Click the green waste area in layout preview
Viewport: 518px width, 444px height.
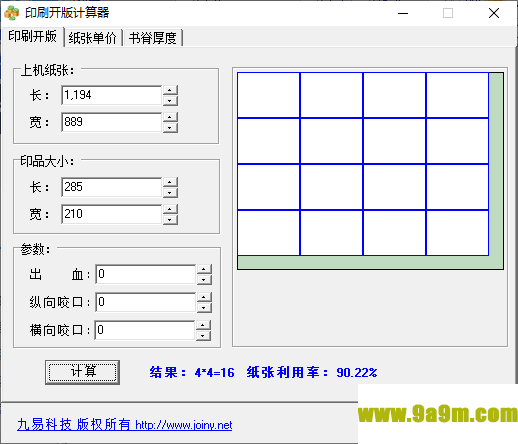click(x=496, y=167)
